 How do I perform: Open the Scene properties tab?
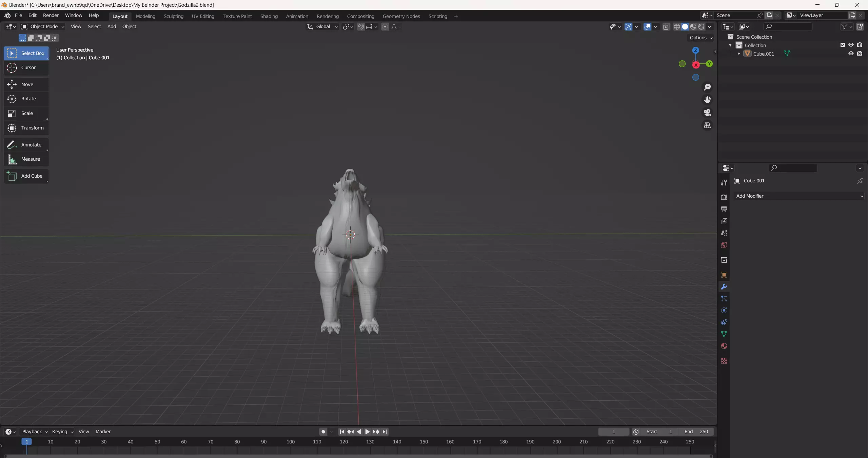click(724, 233)
